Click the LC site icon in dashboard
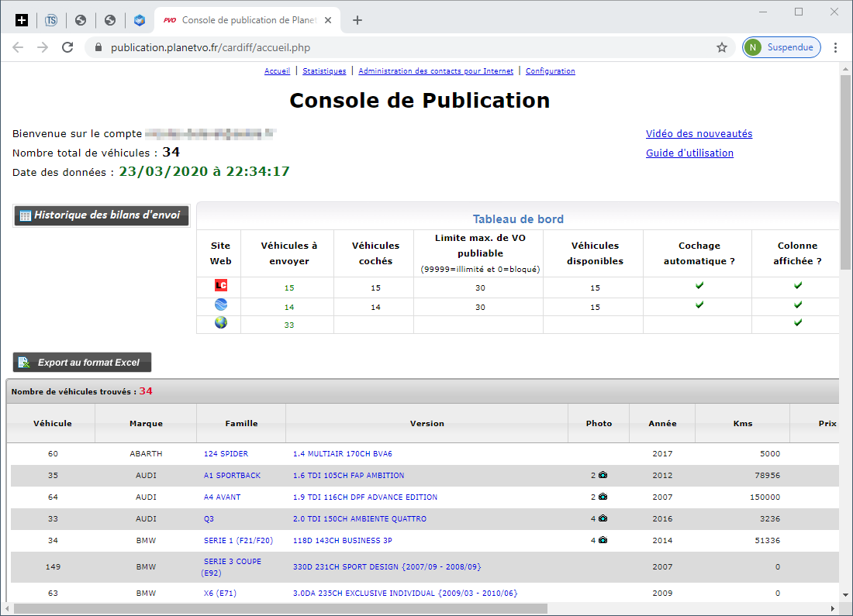853x616 pixels. point(221,285)
